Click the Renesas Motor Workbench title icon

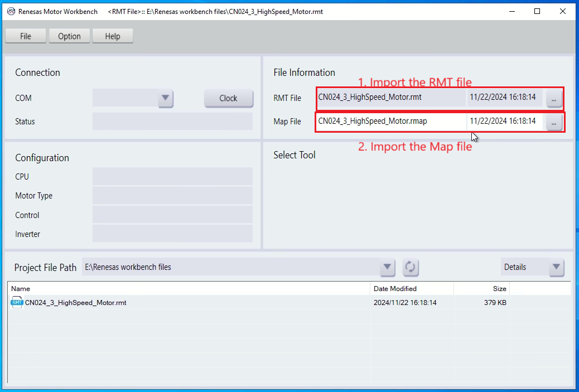11,12
